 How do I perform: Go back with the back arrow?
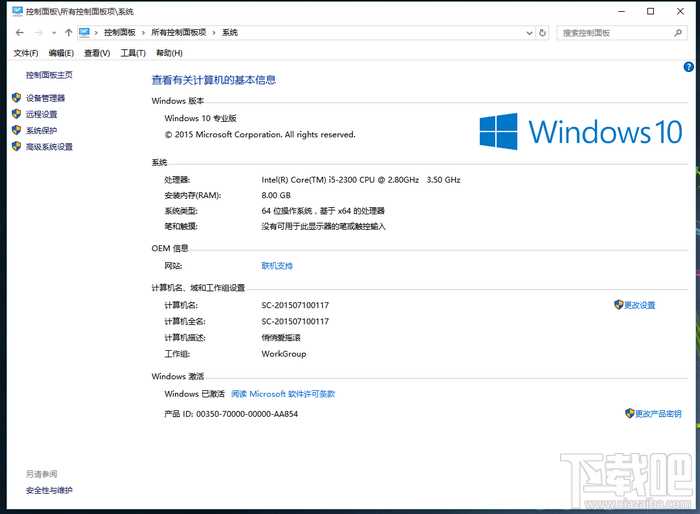19,33
